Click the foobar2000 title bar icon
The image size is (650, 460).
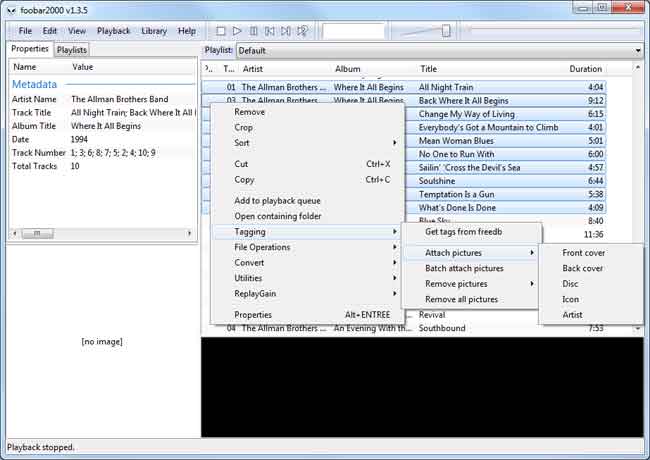coord(12,10)
